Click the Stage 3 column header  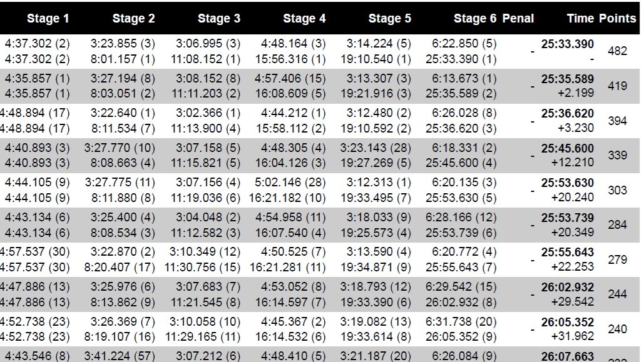pos(219,19)
